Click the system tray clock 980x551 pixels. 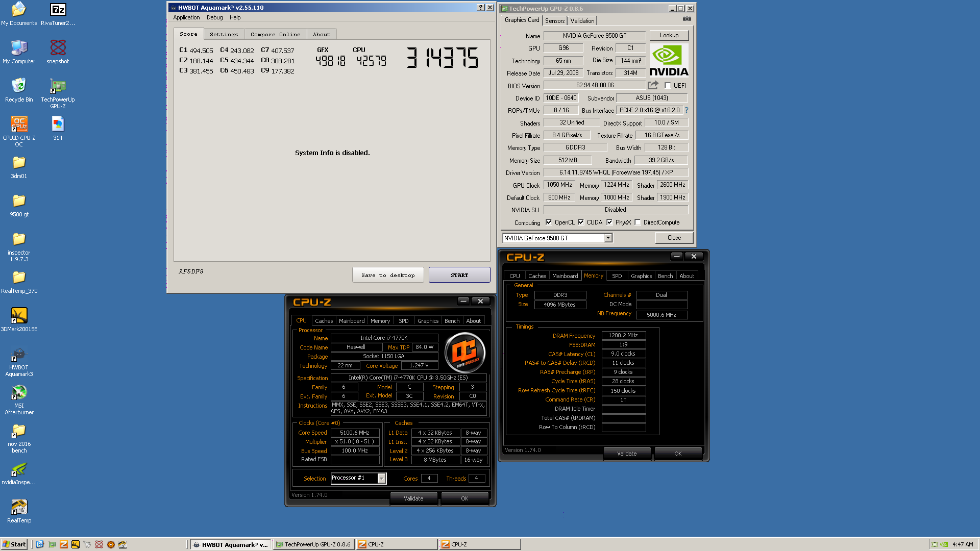(x=963, y=544)
